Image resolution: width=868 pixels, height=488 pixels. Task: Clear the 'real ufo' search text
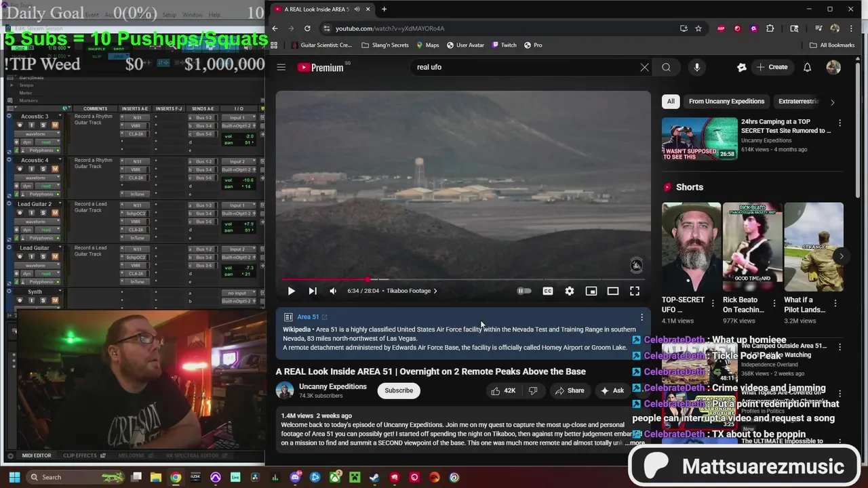tap(644, 67)
